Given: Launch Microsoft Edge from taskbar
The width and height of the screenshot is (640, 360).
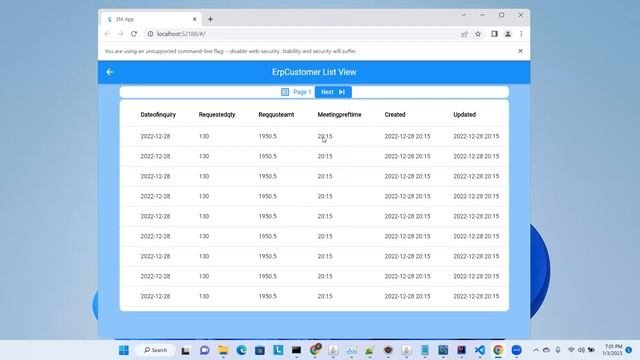Looking at the screenshot, I should (x=241, y=350).
